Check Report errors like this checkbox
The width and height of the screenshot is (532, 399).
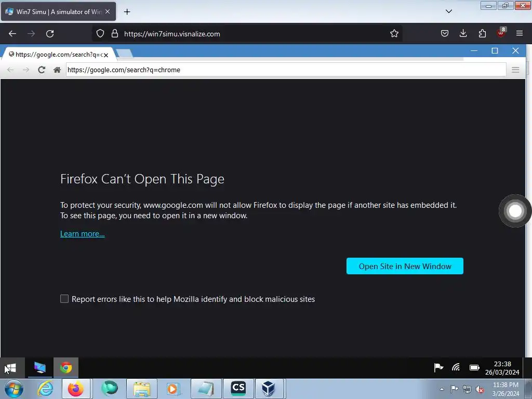pyautogui.click(x=64, y=299)
